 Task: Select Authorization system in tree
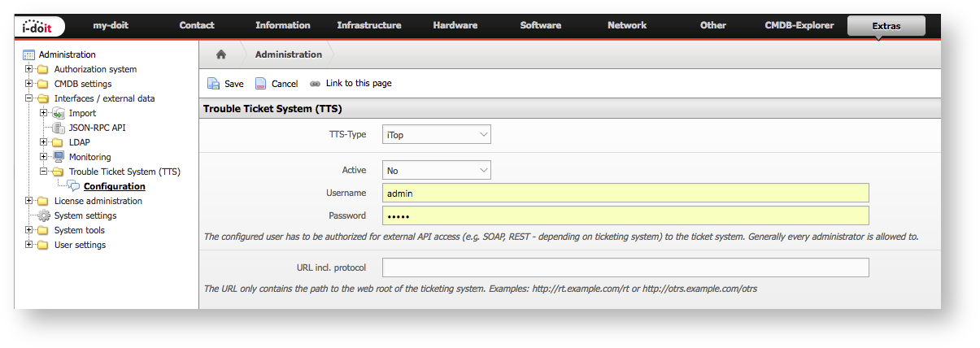coord(95,69)
